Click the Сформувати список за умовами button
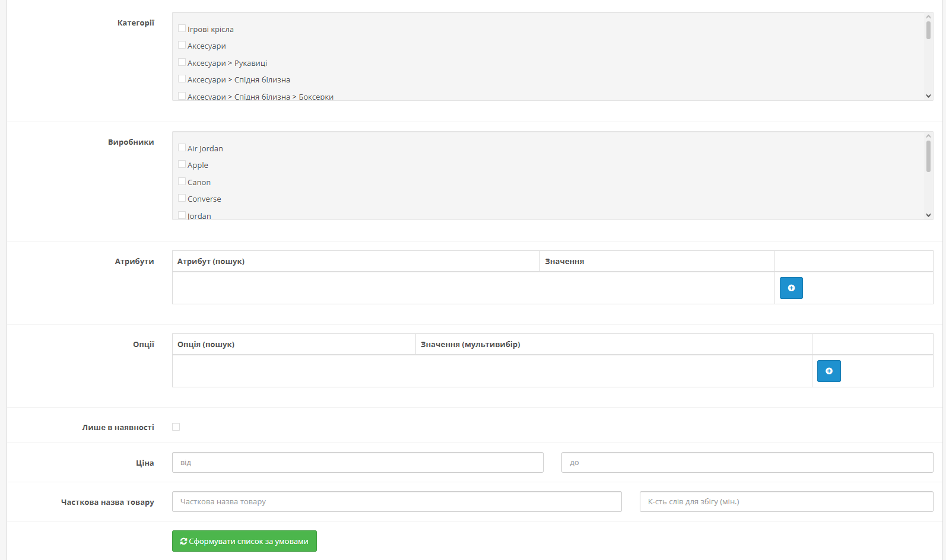The height and width of the screenshot is (560, 946). 245,541
